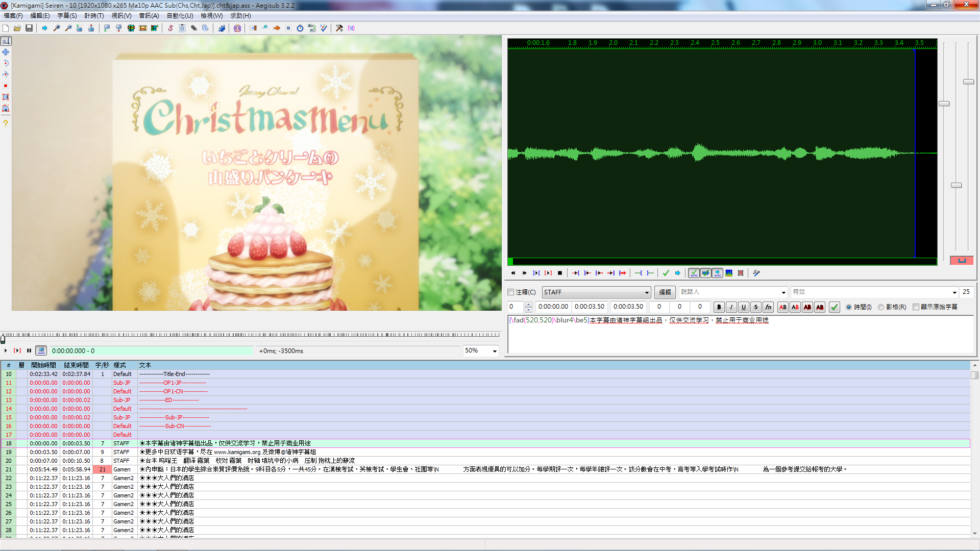Click the start time field 0:00:00.00
The height and width of the screenshot is (551, 980).
pos(553,307)
